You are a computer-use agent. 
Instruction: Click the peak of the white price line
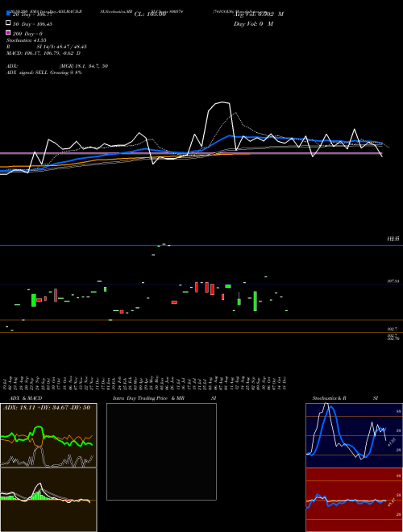(223, 102)
